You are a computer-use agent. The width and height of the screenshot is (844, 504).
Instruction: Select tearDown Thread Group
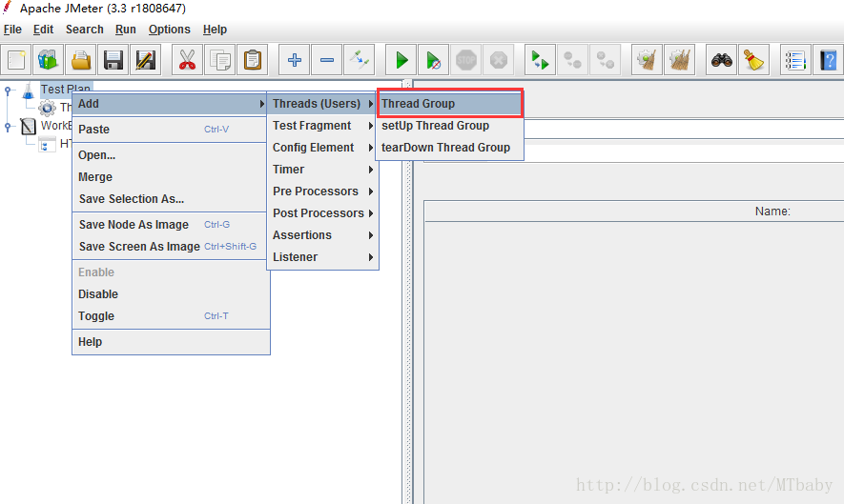449,148
